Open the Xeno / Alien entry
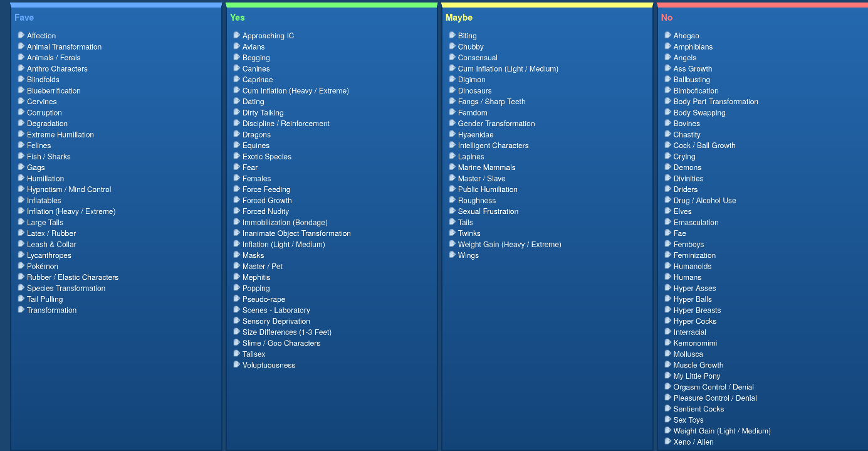This screenshot has width=868, height=451. (x=693, y=442)
